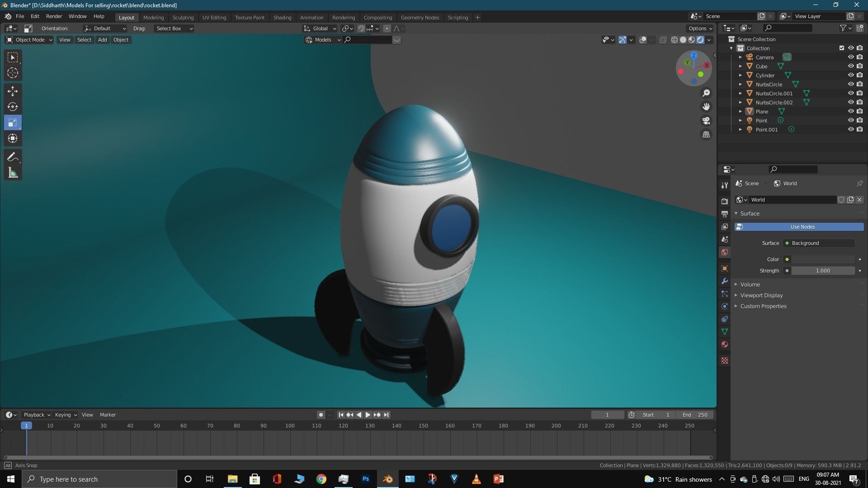868x488 pixels.
Task: Expand the Camera item in outliner
Action: 740,57
